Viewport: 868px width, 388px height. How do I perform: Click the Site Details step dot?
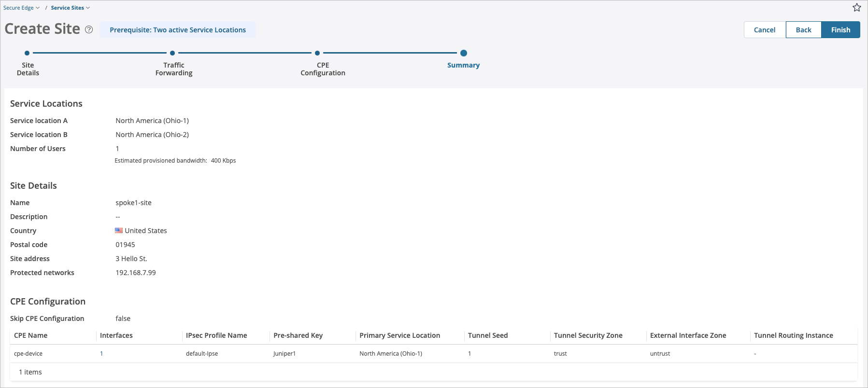click(x=27, y=53)
